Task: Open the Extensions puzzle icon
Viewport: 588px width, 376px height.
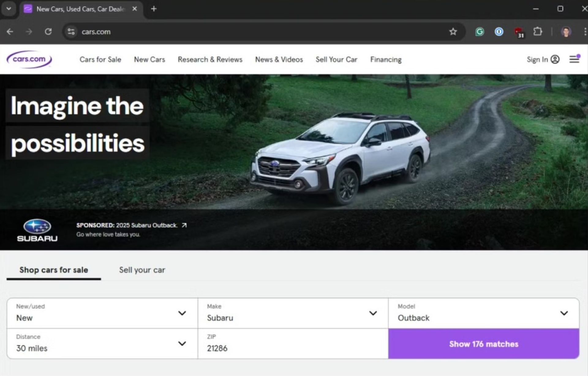Action: pyautogui.click(x=538, y=32)
